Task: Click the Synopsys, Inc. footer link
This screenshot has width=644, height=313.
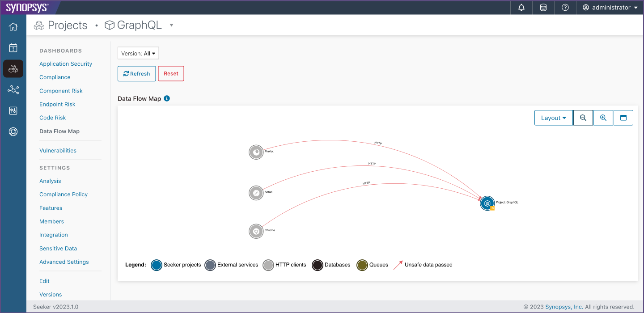Action: [564, 307]
